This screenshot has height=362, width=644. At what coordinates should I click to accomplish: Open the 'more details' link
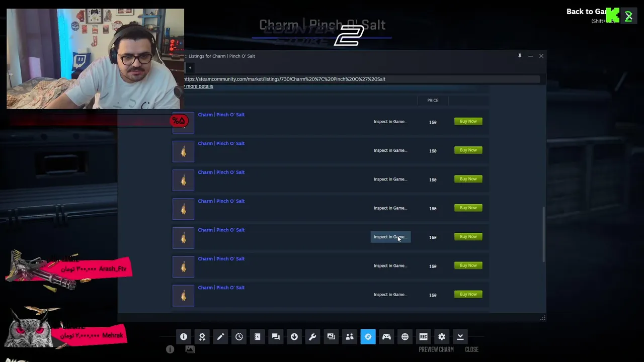(198, 86)
